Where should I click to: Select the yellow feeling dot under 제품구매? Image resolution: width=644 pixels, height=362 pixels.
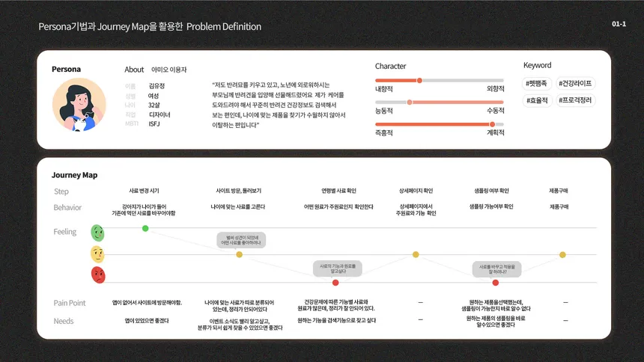562,255
